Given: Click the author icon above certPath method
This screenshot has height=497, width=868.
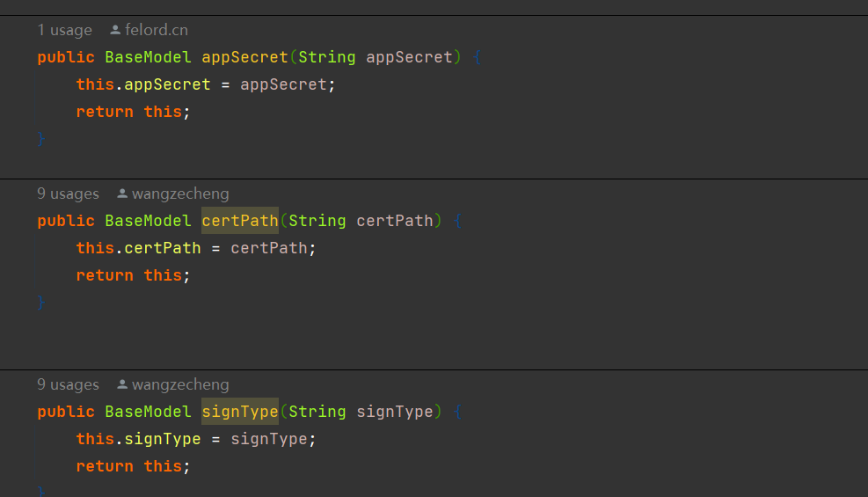Looking at the screenshot, I should point(122,194).
